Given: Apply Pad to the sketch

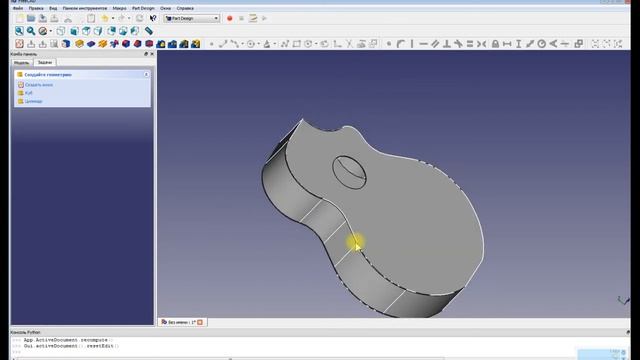Looking at the screenshot, I should 79,44.
